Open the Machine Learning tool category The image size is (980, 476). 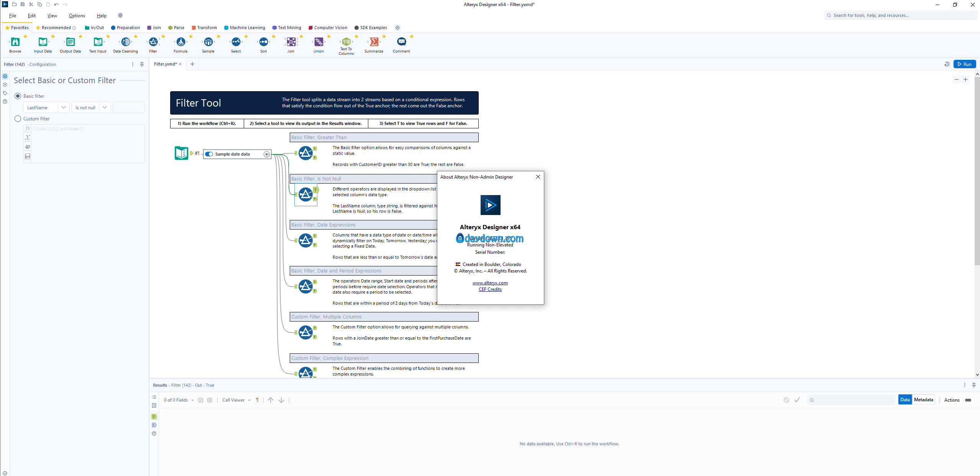click(x=245, y=28)
